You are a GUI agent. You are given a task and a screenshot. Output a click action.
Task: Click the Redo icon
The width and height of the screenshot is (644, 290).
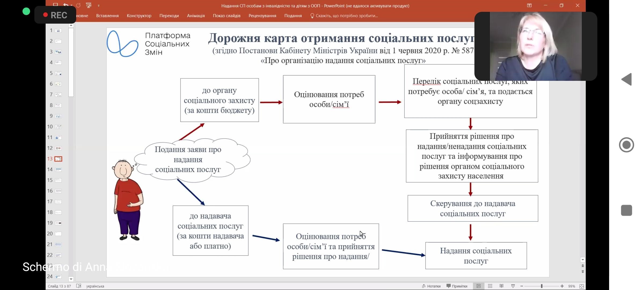point(78,5)
